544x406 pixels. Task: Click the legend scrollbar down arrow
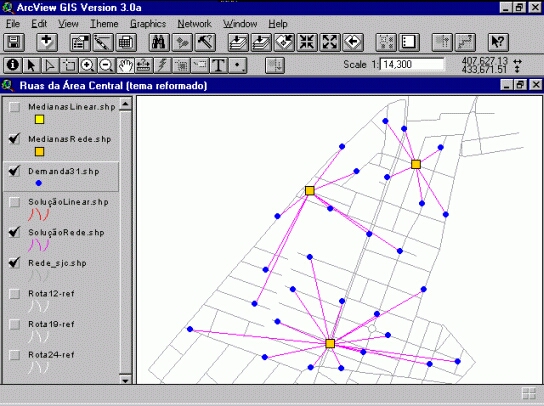(x=125, y=379)
